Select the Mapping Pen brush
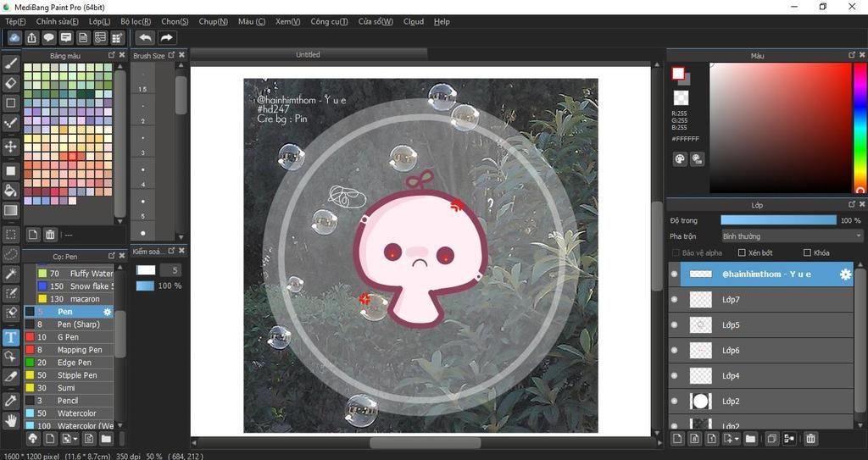 point(69,350)
